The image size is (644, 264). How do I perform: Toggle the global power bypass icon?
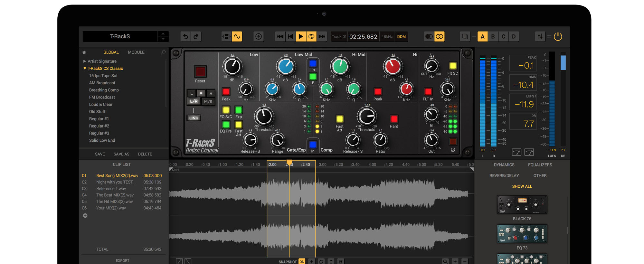558,37
